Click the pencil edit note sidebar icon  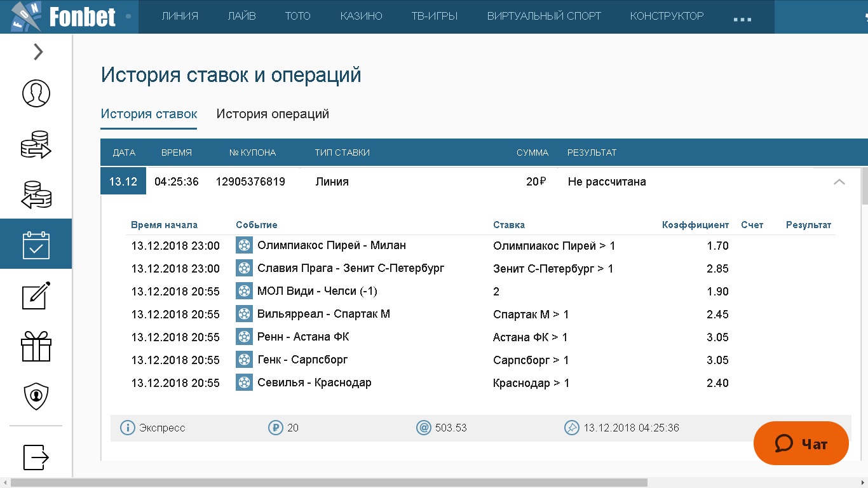point(36,295)
